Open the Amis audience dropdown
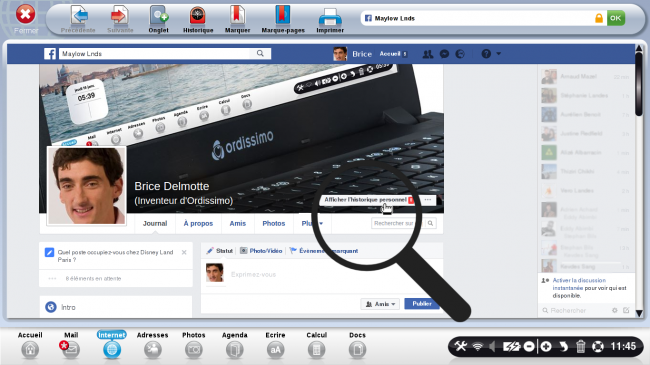The height and width of the screenshot is (365, 650). (x=380, y=304)
